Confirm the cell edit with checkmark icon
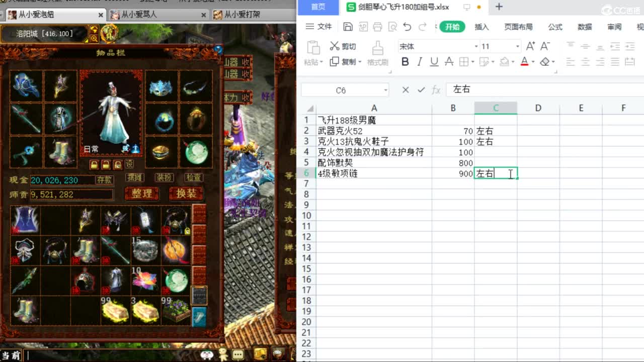Viewport: 644px width, 362px height. [421, 90]
